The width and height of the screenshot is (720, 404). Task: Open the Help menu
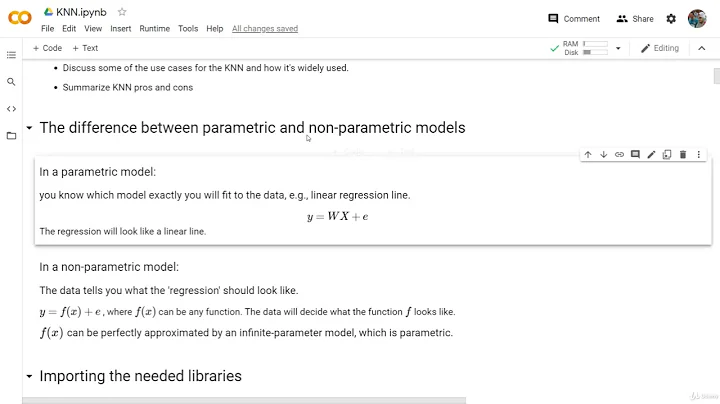214,28
